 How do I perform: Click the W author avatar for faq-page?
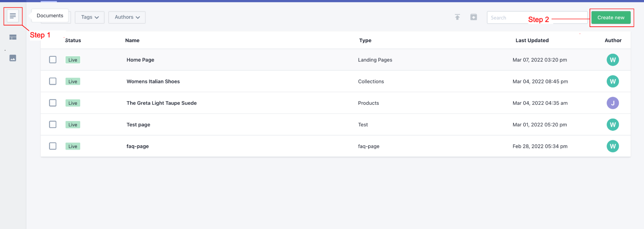point(612,146)
